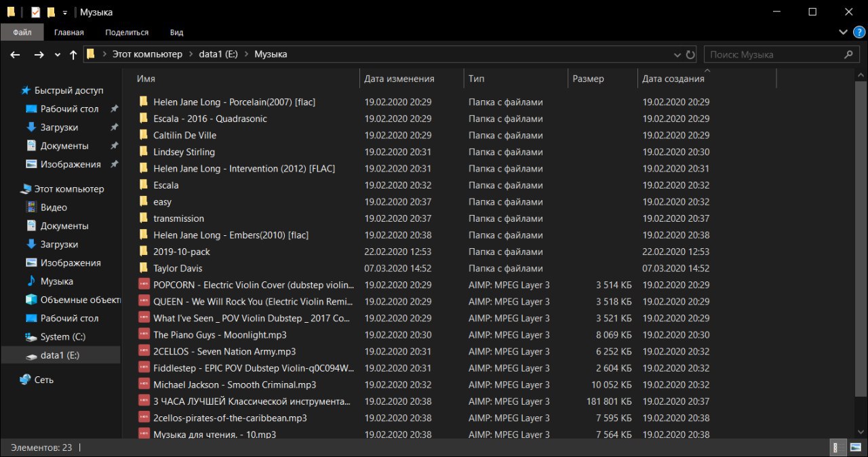Select the transmission folder icon

coord(144,218)
